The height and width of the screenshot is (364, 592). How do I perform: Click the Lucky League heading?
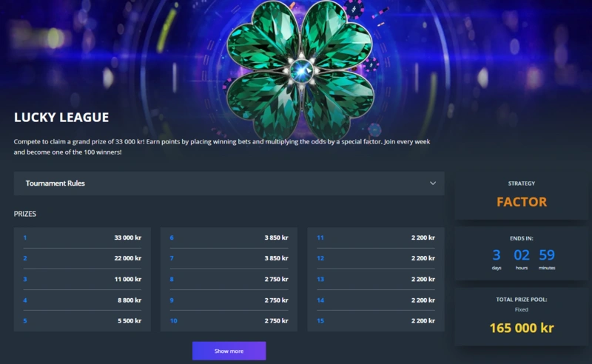point(61,117)
